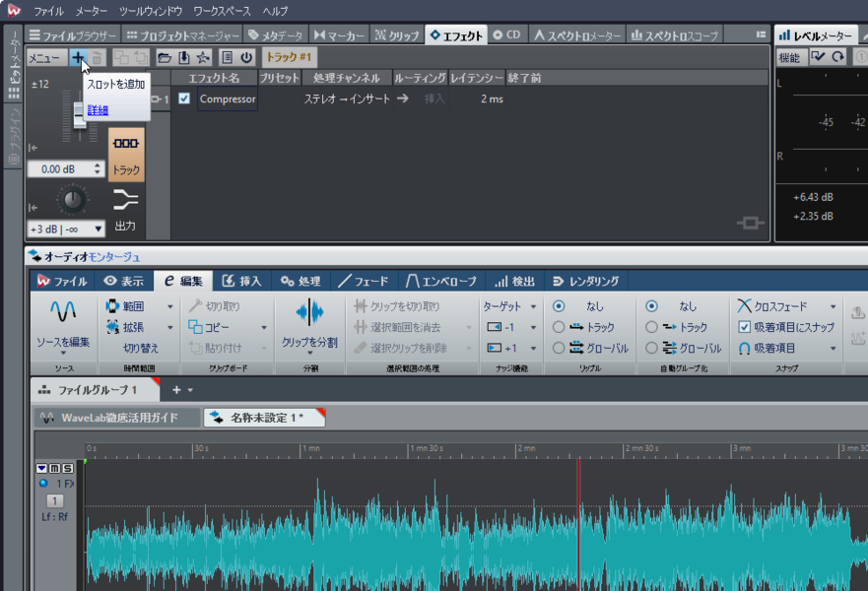The width and height of the screenshot is (868, 591).
Task: Click the effect gain fader handle
Action: point(79,115)
